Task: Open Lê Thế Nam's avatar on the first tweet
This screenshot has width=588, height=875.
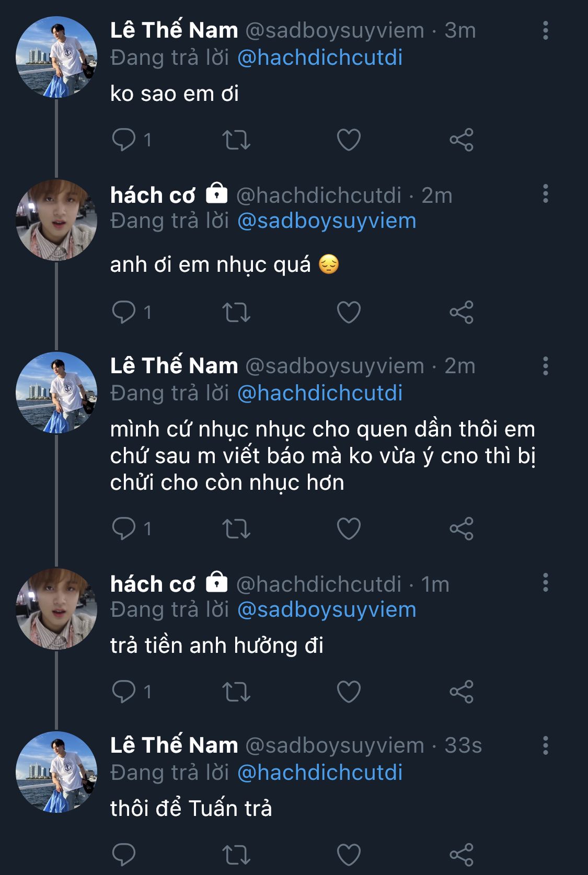Action: click(56, 57)
